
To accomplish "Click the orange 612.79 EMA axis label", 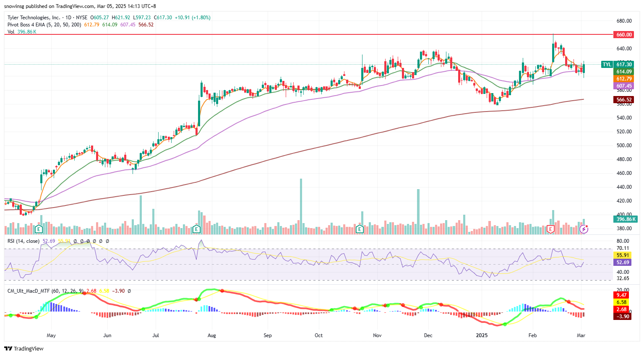I will (624, 79).
